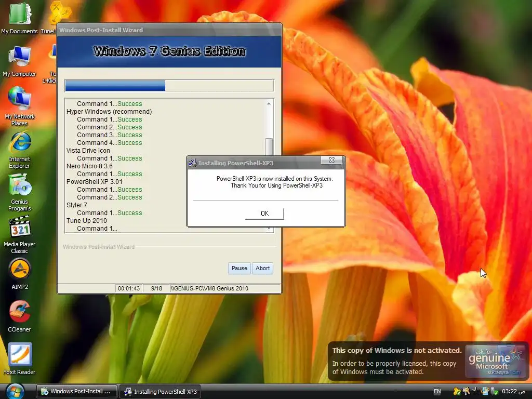Screen dimensions: 532x399
Task: Select the Nero Micro 8.3.6 log entry
Action: (x=89, y=166)
